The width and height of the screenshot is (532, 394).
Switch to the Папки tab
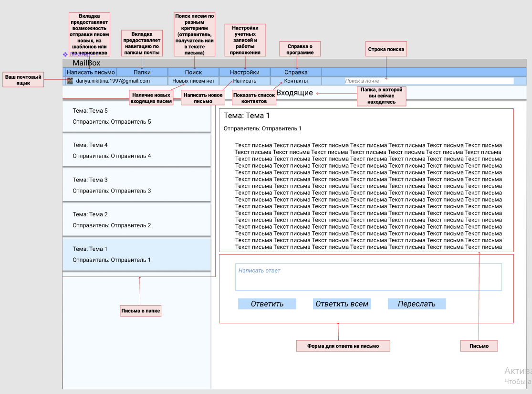(x=142, y=72)
